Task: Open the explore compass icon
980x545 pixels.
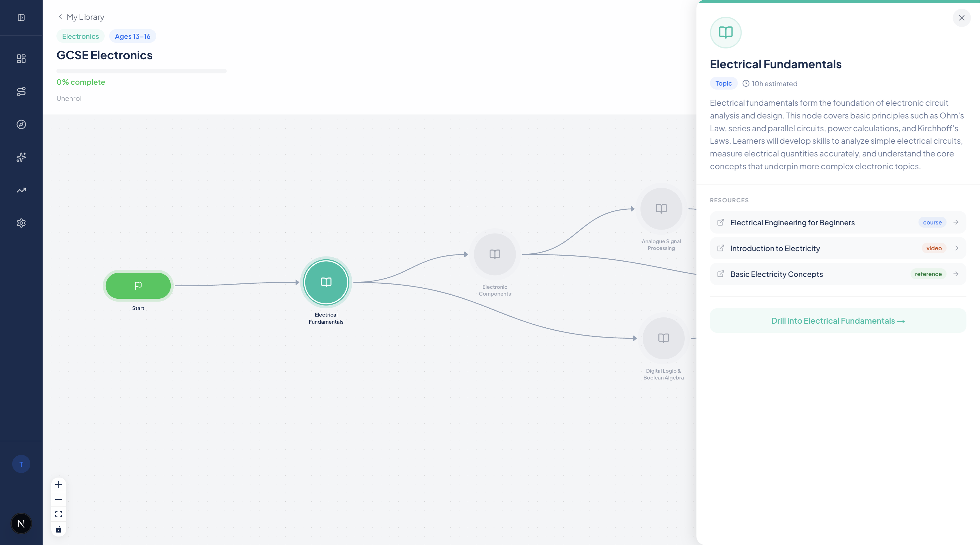Action: click(x=21, y=124)
